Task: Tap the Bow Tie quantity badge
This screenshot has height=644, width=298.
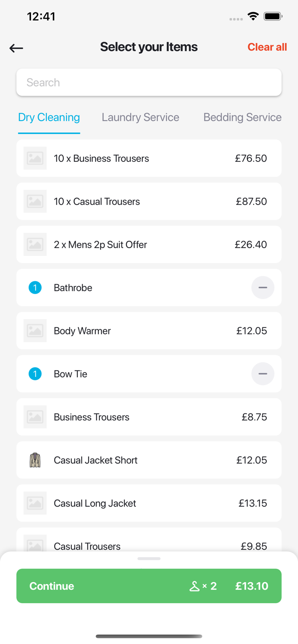Action: 35,374
